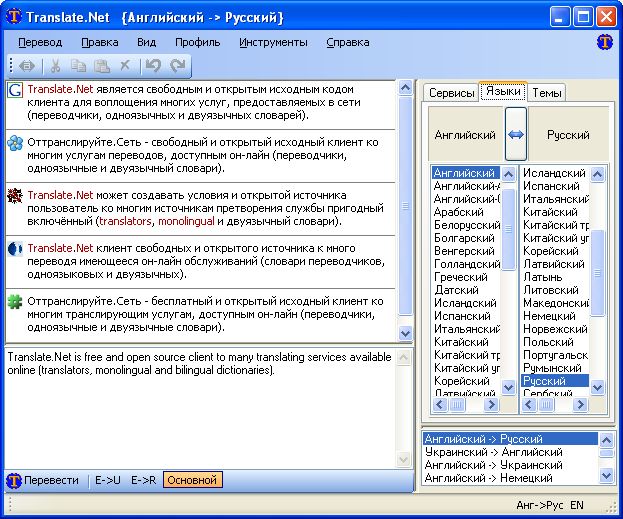Click the red spiky service icon
The height and width of the screenshot is (519, 623).
click(x=15, y=195)
